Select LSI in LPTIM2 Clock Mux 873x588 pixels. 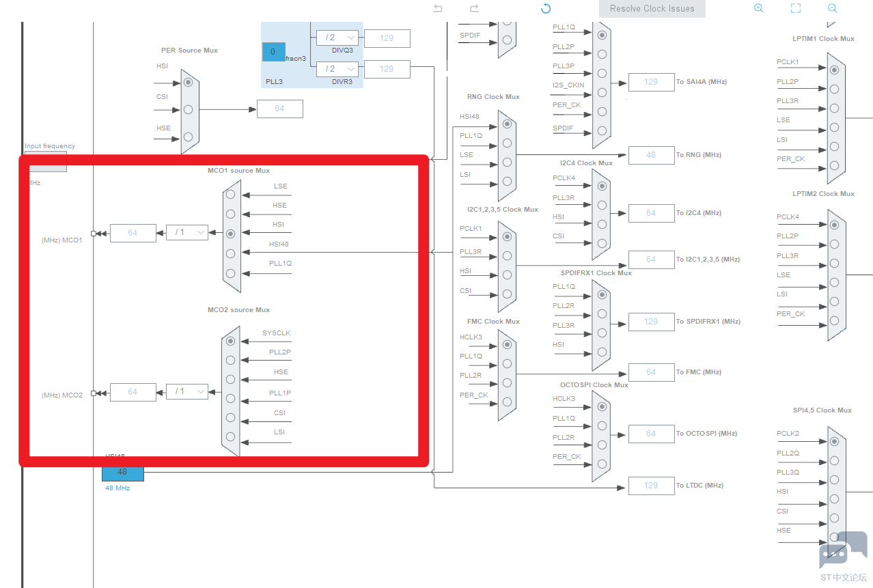(x=834, y=301)
